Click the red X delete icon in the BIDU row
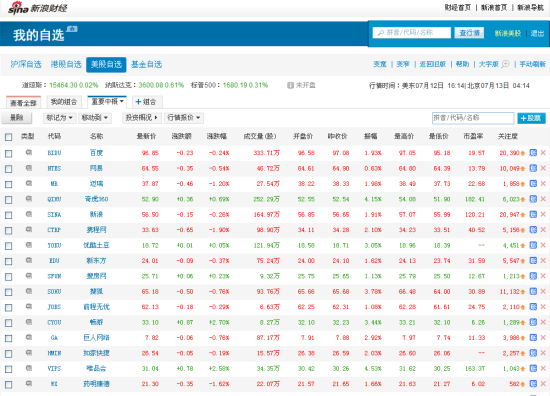Screen dimensions: 550x396 click(543, 153)
